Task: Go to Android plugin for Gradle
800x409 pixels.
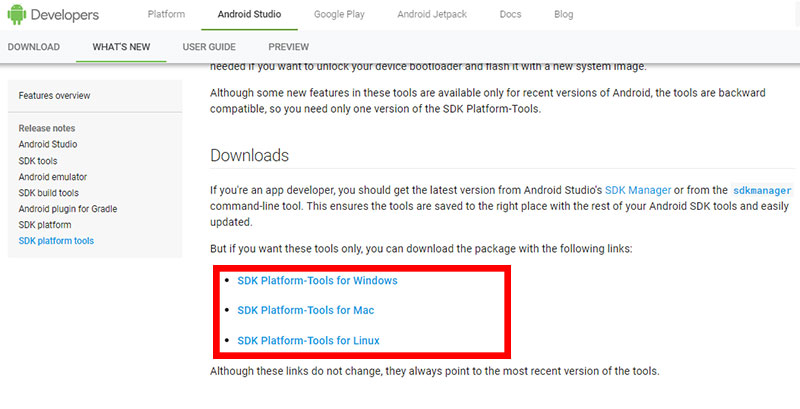Action: pos(68,209)
